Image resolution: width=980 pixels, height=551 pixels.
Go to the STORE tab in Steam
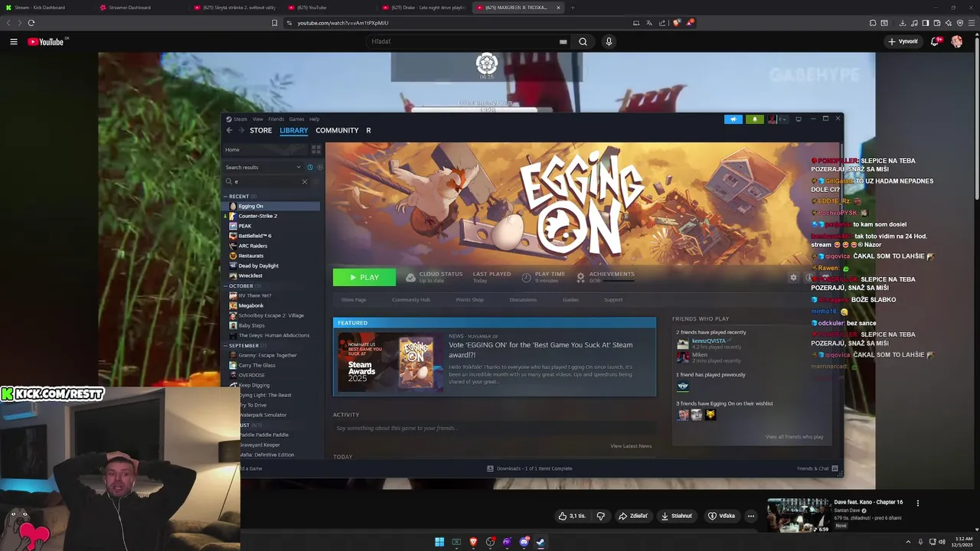(x=260, y=130)
